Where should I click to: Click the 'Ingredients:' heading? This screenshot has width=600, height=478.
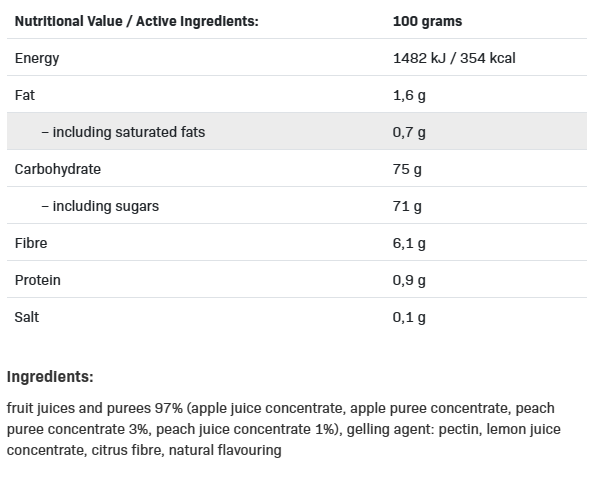point(50,377)
